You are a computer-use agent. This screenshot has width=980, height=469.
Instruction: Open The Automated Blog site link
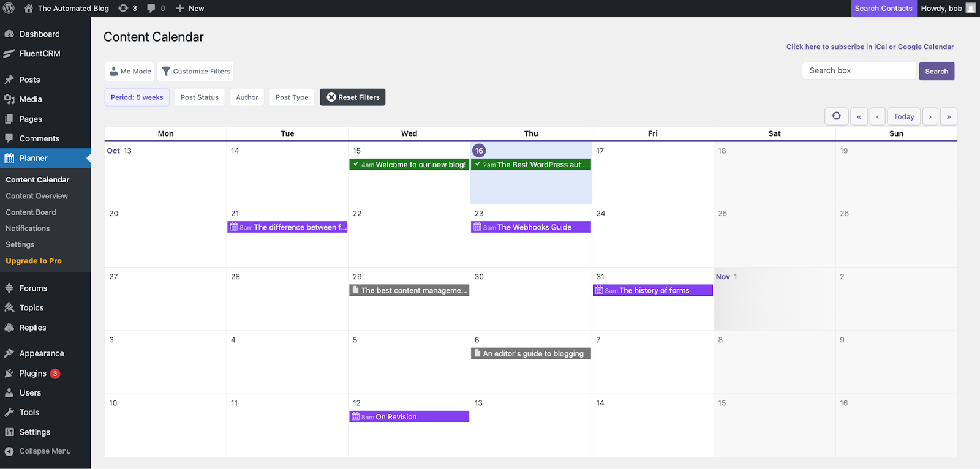(73, 8)
